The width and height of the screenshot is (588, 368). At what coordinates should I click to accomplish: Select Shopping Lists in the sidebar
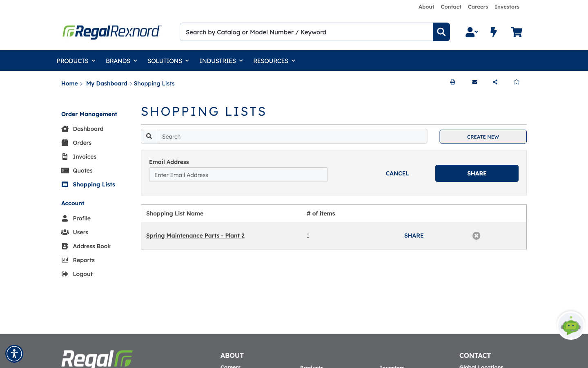(88, 184)
